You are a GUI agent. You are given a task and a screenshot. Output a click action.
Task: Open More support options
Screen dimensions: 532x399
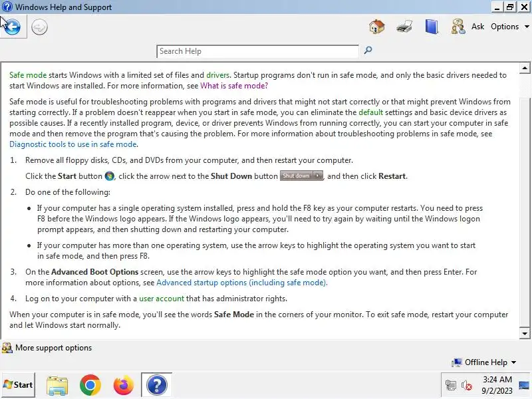pos(54,348)
